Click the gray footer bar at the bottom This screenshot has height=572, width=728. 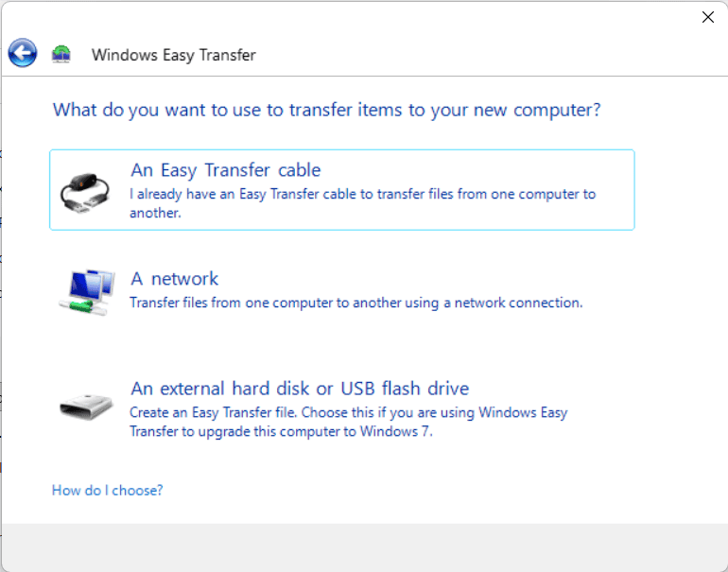[x=364, y=547]
